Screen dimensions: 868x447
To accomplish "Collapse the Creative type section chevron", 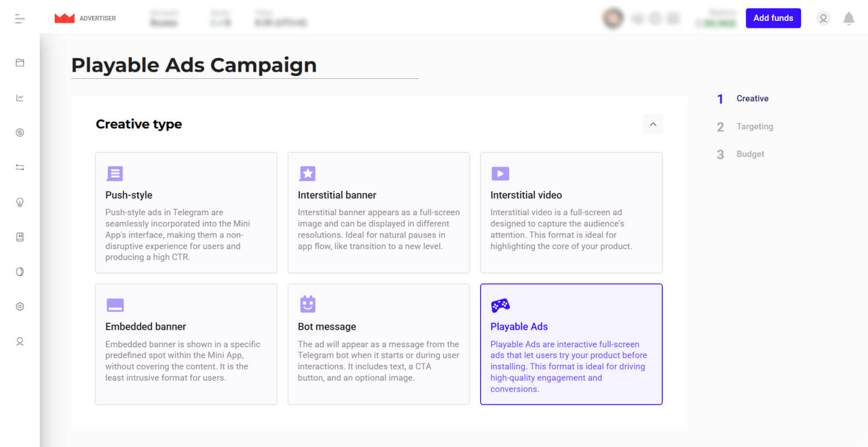I will (x=653, y=124).
